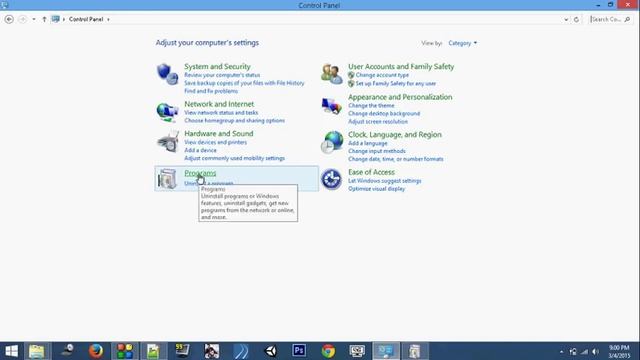Launch Photoshop from the taskbar
This screenshot has width=640, height=360.
(x=299, y=351)
